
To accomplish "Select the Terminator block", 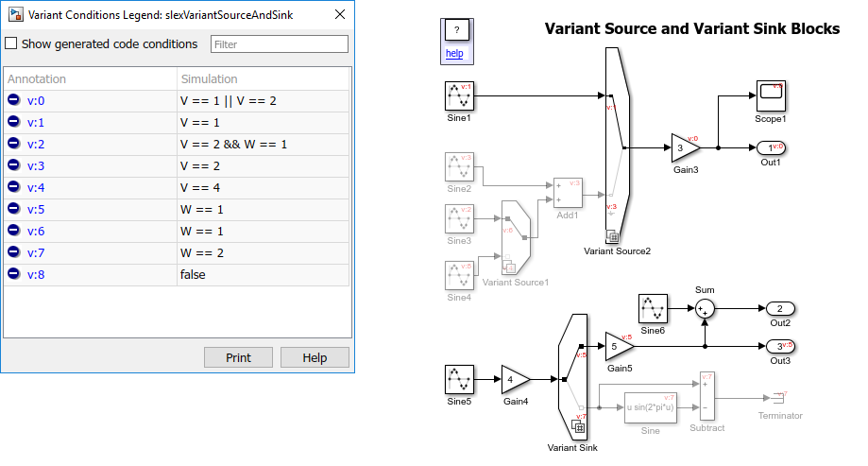I will 780,397.
